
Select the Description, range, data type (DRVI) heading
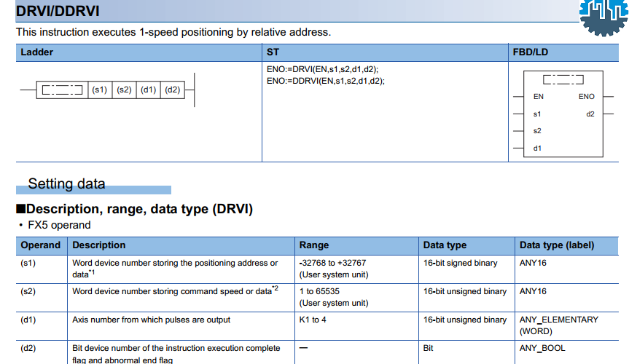(135, 209)
